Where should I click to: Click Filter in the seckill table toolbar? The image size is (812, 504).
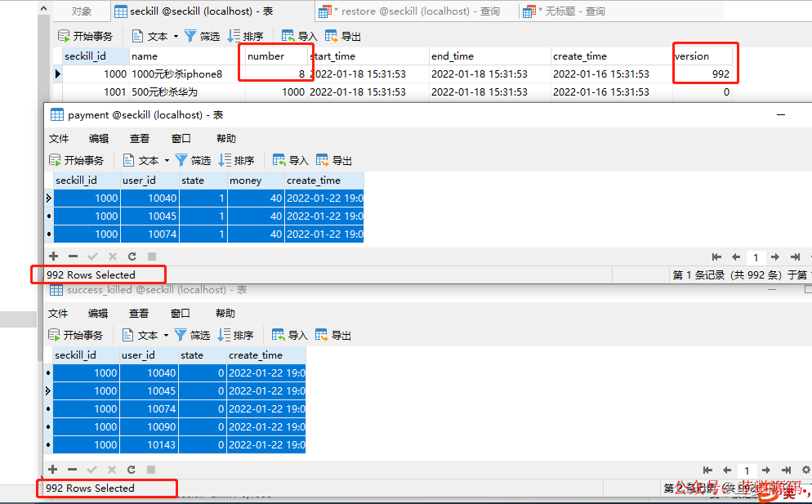[x=202, y=36]
